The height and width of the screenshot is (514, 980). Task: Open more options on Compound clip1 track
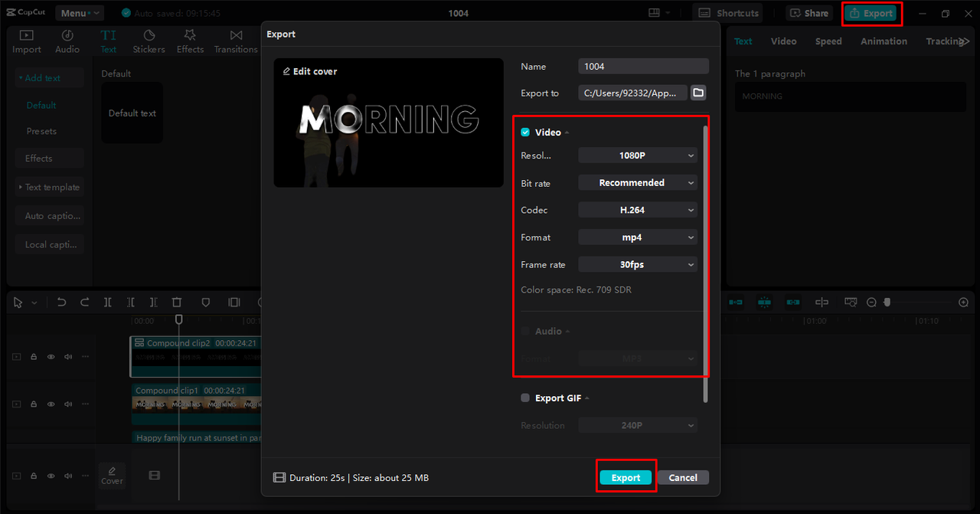click(86, 404)
